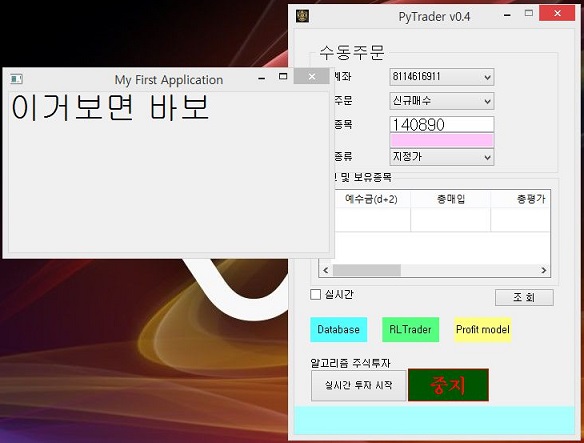Image resolution: width=584 pixels, height=443 pixels.
Task: Maximize the PyTrader v0.4 window
Action: point(529,13)
